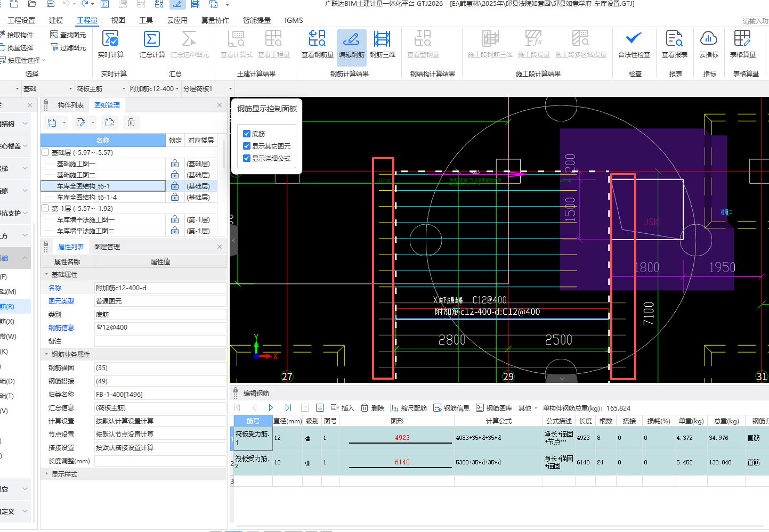Open IGMS ribbon tab
769x532 pixels.
pyautogui.click(x=294, y=20)
